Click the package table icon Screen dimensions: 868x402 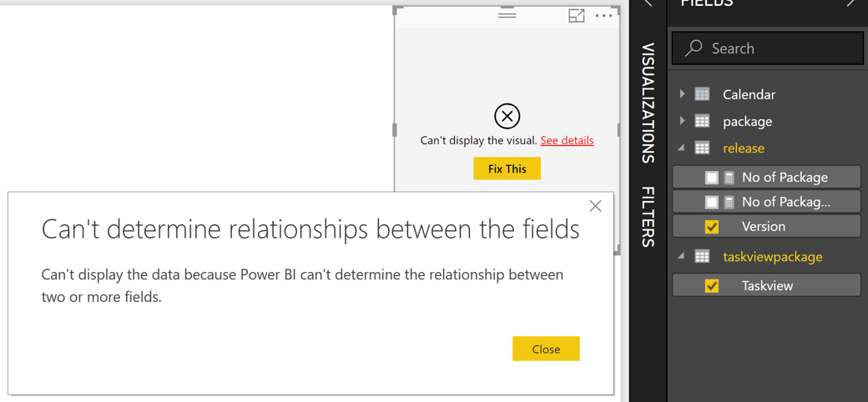(703, 121)
